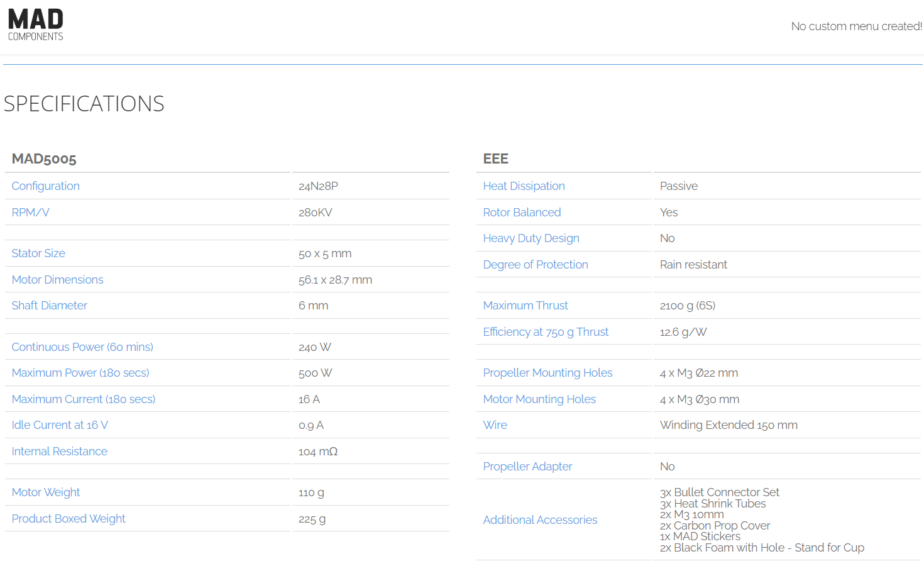Open the Propeller Mounting Holes link
Viewport: 924px width, 566px height.
pos(547,373)
